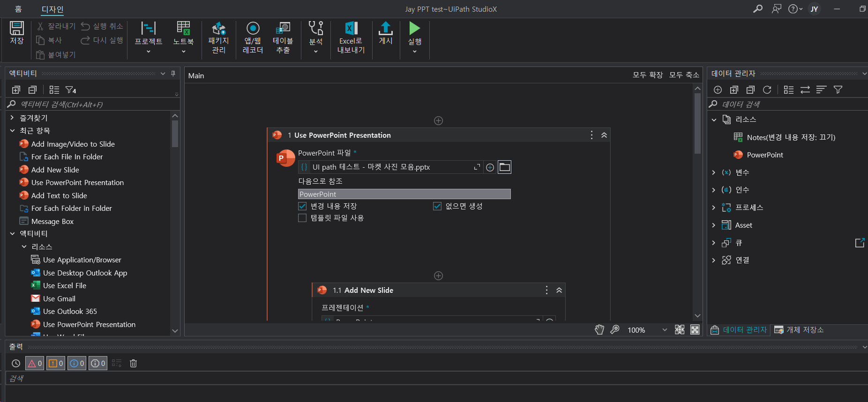Click add (plus) icon in Data Manager toolbar
The height and width of the screenshot is (402, 868).
(718, 89)
